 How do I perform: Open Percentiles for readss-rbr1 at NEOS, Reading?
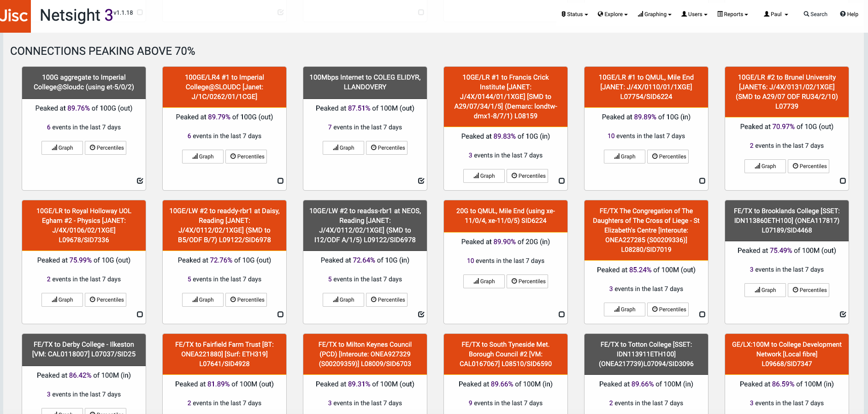point(387,300)
